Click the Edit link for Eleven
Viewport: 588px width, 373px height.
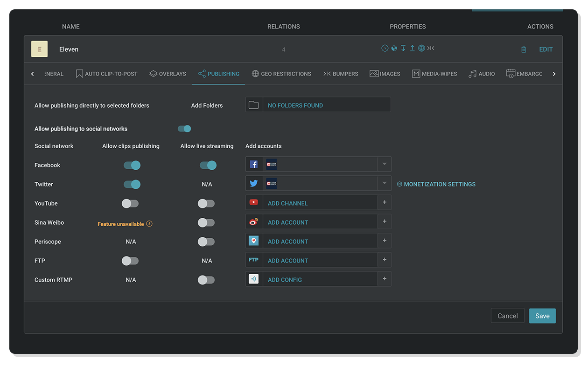pos(546,49)
